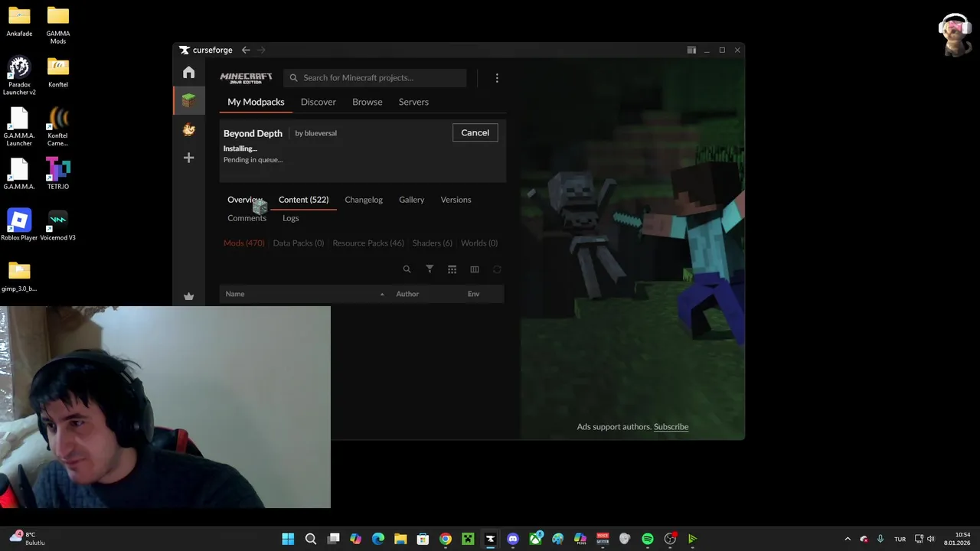This screenshot has width=980, height=551.
Task: Sort table by Env column
Action: point(474,294)
